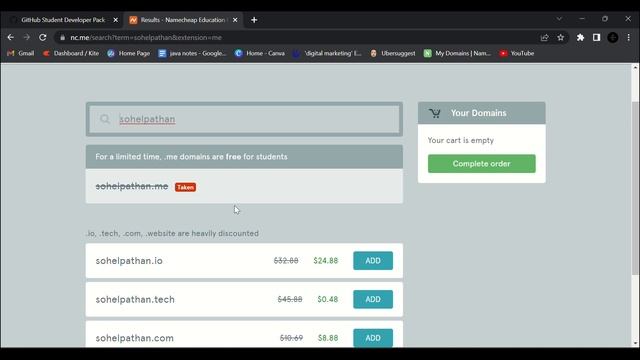Click the shopping cart icon
The height and width of the screenshot is (360, 640).
(x=435, y=113)
